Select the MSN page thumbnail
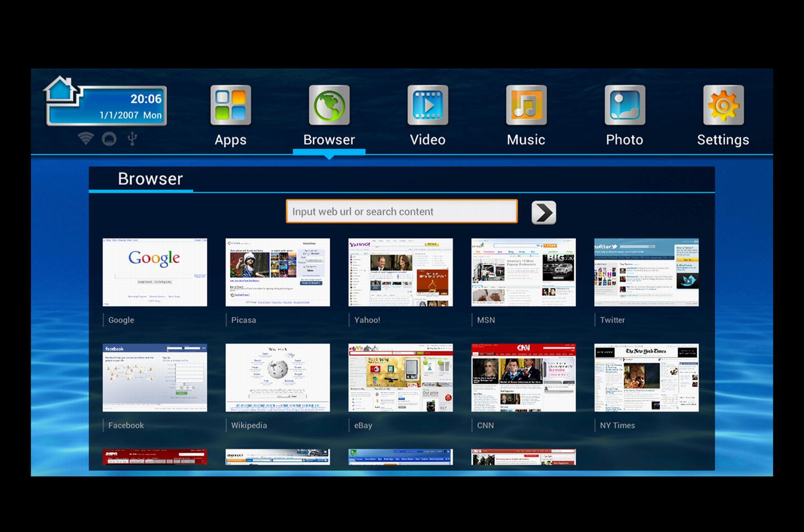 click(523, 272)
